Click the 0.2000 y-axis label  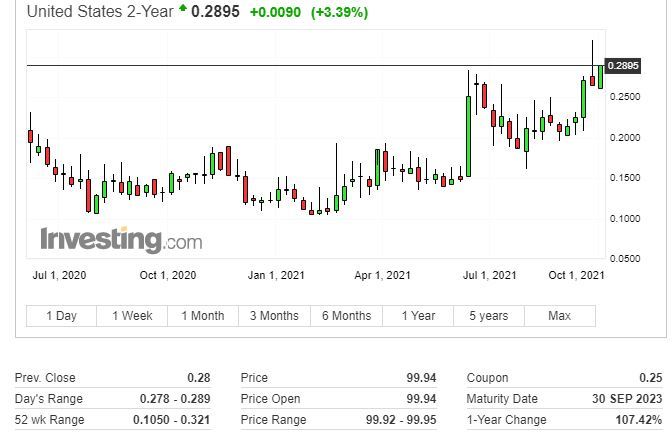tap(625, 138)
